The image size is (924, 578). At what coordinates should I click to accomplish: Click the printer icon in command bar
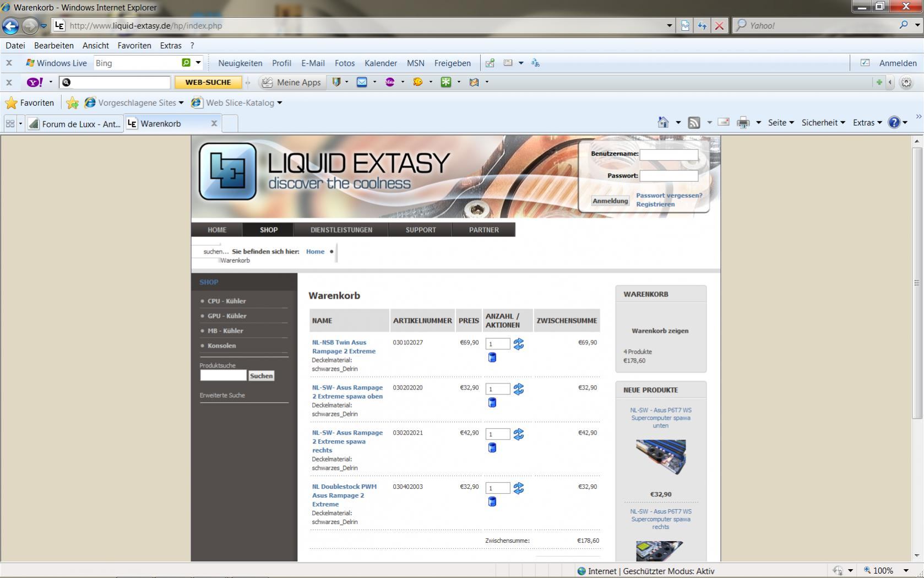coord(743,122)
